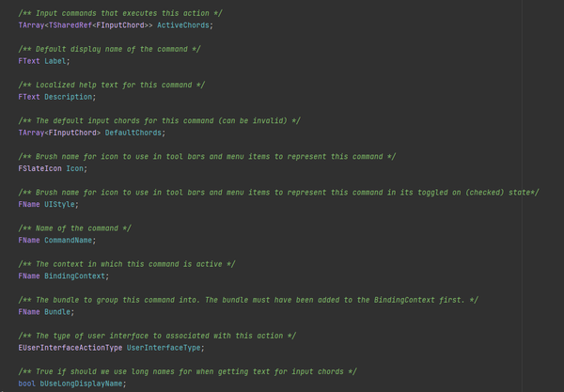Click the ActiveChords variable name
The image size is (564, 392).
[184, 25]
